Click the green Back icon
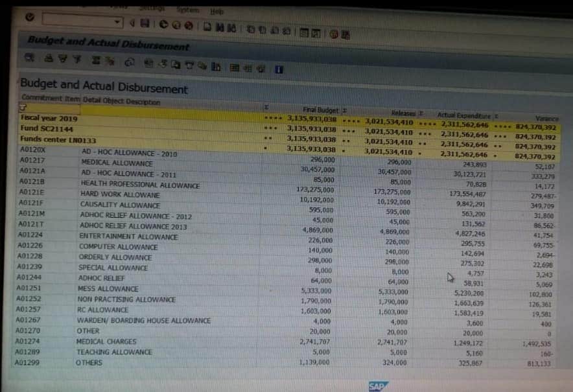The width and height of the screenshot is (573, 392). click(163, 25)
